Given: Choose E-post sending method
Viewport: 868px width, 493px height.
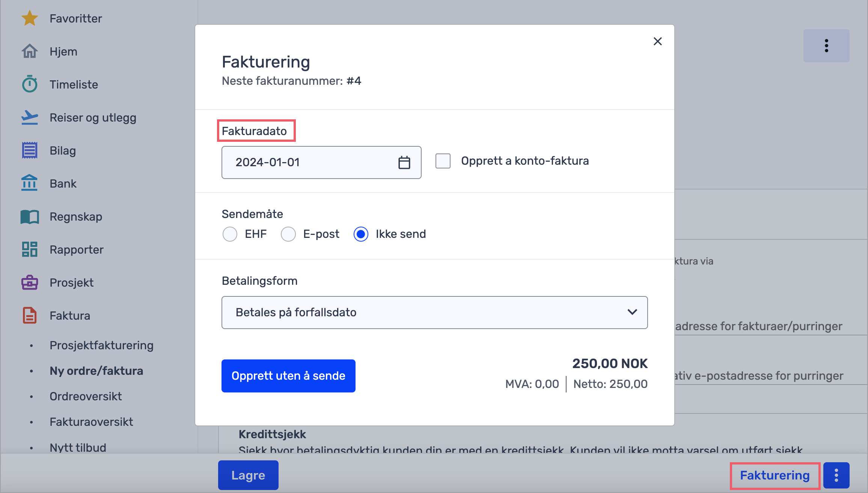Looking at the screenshot, I should point(288,234).
